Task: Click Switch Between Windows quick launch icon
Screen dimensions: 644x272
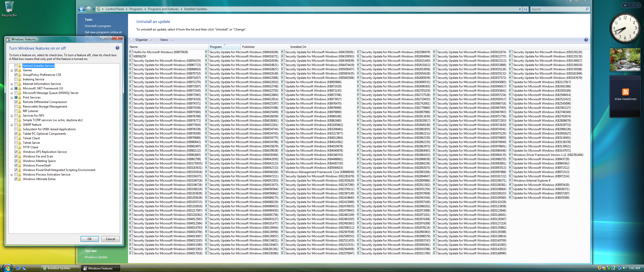Action: point(24,268)
